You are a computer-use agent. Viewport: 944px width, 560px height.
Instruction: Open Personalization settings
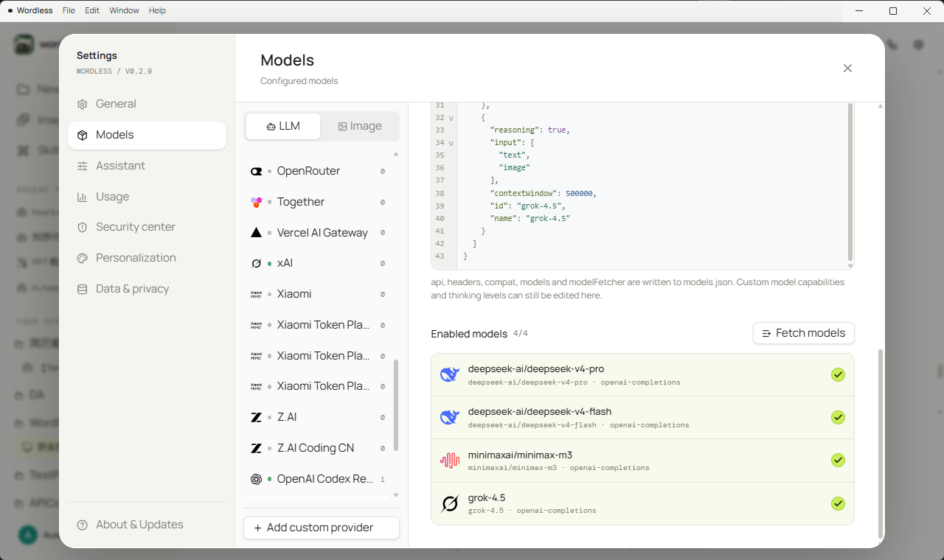(x=147, y=258)
